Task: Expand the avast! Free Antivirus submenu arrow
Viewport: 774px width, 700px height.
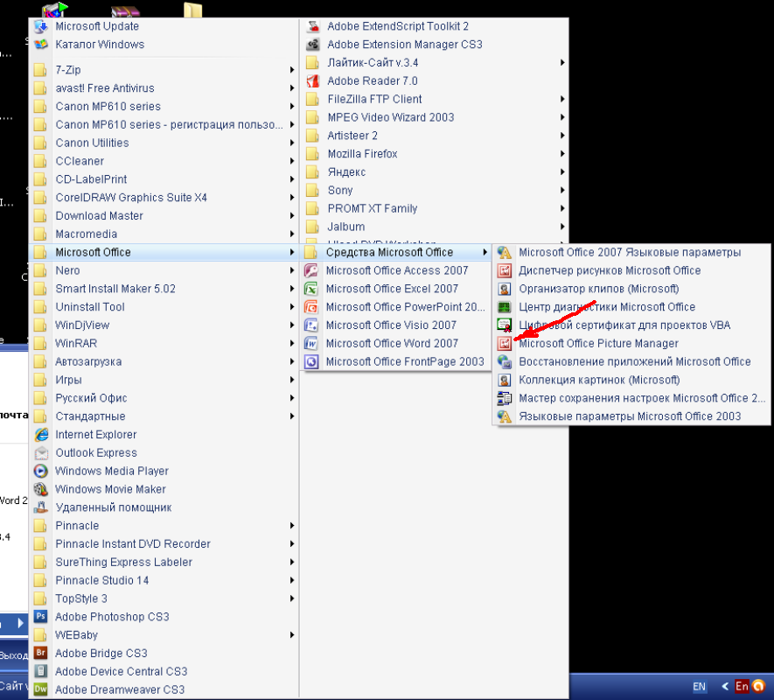Action: [292, 88]
